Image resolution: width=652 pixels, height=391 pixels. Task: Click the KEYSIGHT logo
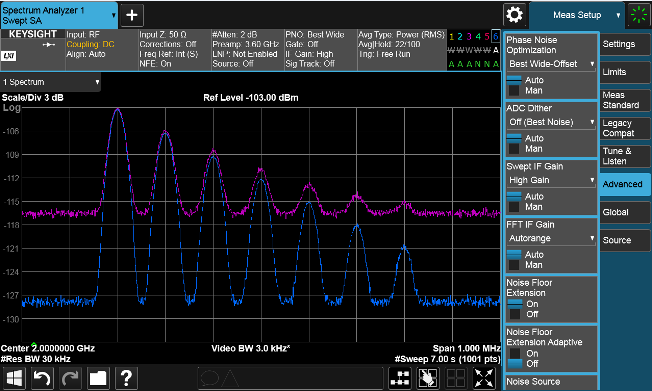point(33,34)
